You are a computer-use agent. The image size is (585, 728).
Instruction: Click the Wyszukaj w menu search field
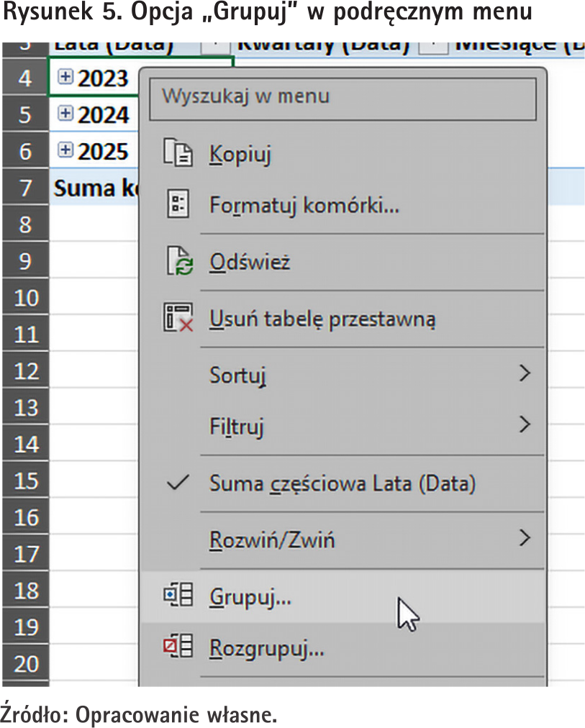[342, 96]
